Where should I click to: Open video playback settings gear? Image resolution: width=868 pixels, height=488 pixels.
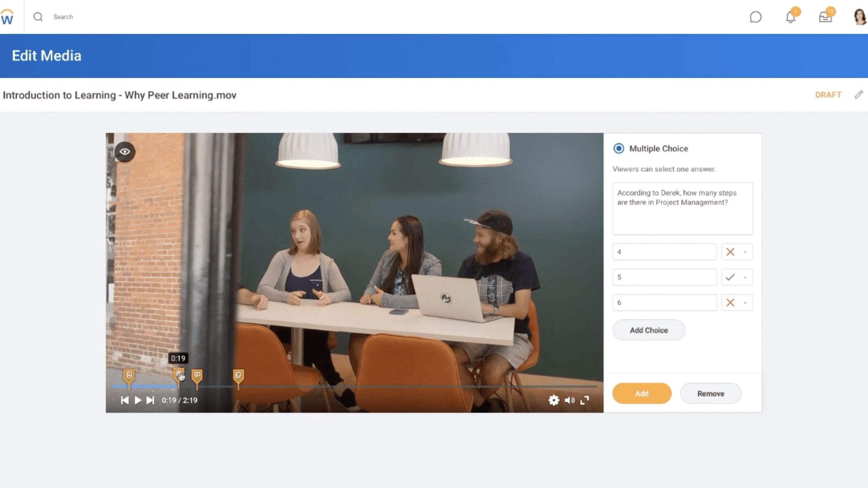click(554, 400)
